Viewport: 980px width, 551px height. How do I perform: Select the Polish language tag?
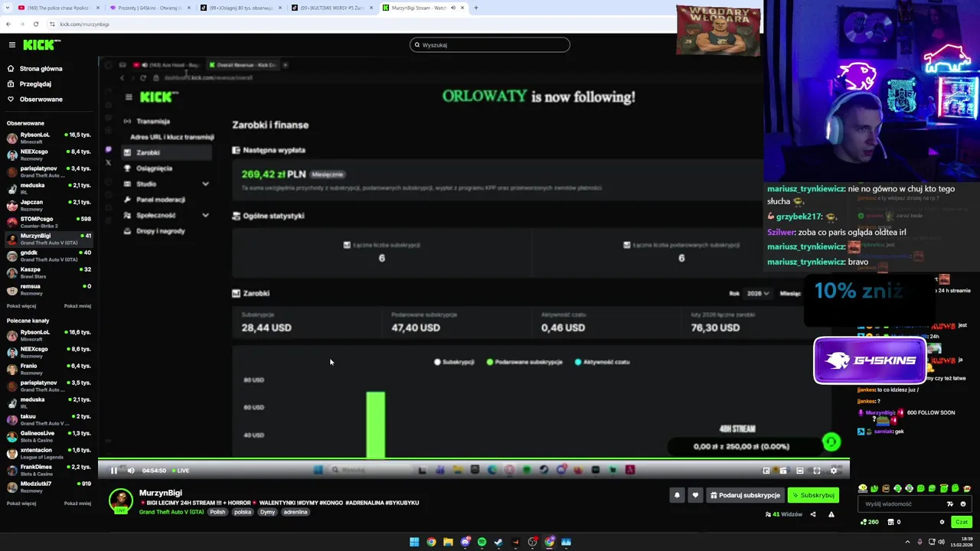tap(218, 512)
